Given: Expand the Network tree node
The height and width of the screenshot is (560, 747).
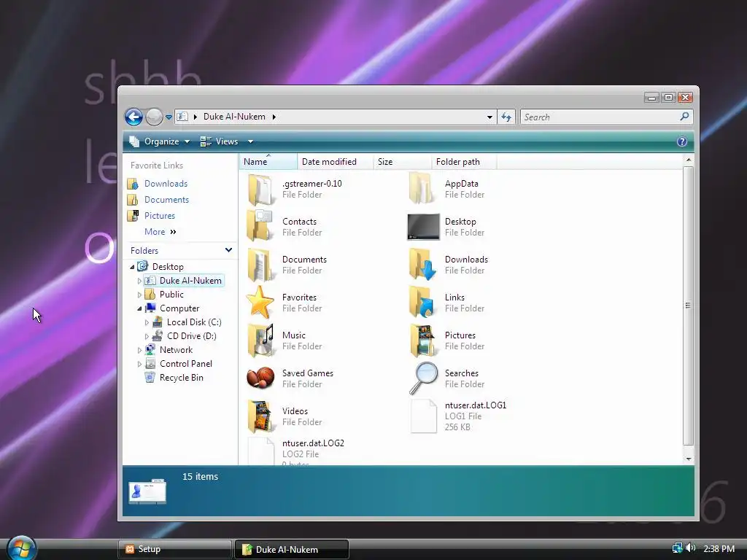Looking at the screenshot, I should point(139,350).
